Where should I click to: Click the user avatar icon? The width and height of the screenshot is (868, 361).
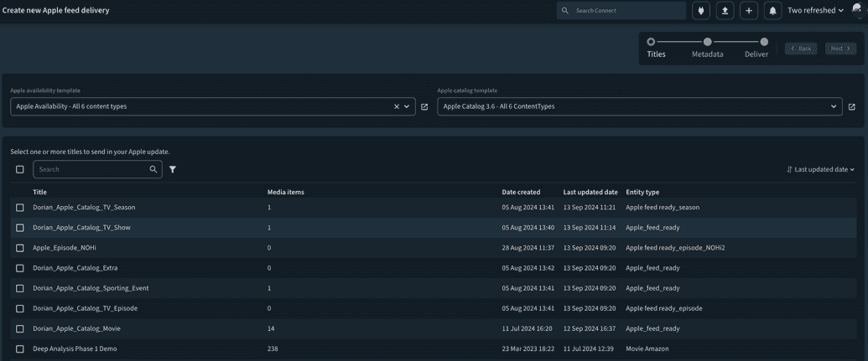858,10
